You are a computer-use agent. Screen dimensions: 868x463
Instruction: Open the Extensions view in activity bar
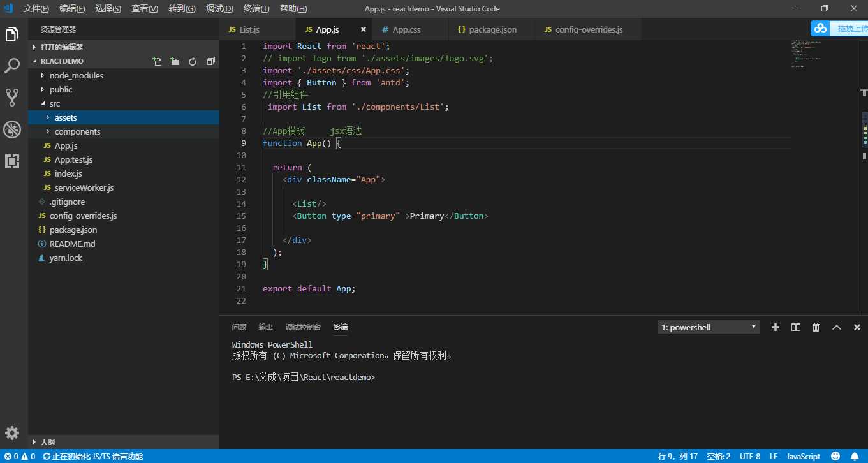[x=12, y=161]
